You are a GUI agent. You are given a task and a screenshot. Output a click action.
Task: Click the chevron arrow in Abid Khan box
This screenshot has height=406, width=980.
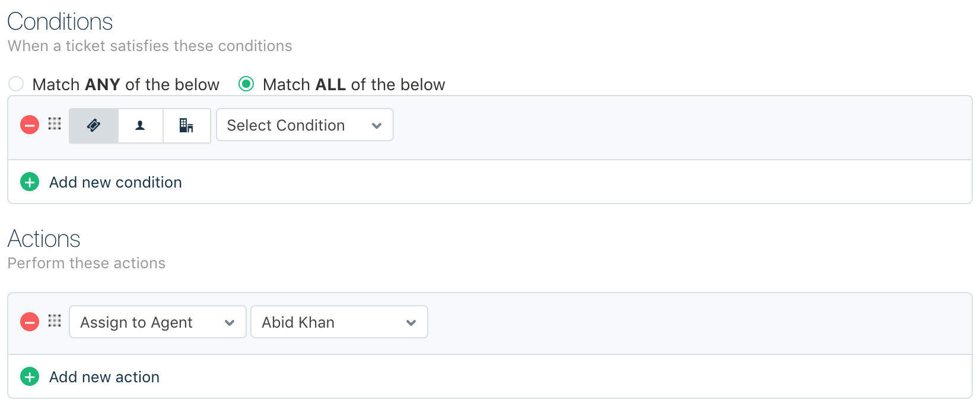point(411,323)
